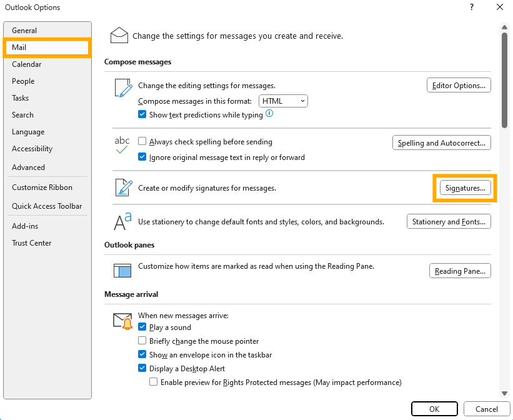The height and width of the screenshot is (420, 513).
Task: Uncheck Ignore original message text in reply
Action: (142, 157)
